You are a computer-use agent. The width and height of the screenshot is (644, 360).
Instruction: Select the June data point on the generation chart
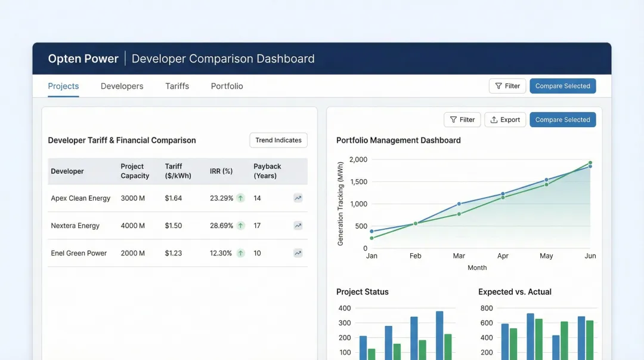[x=590, y=162]
